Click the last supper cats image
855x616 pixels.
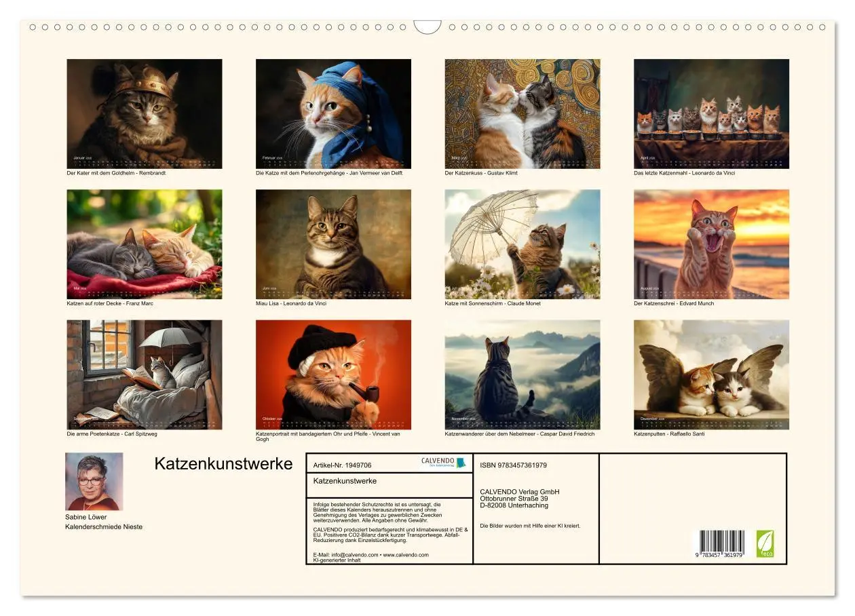712,113
